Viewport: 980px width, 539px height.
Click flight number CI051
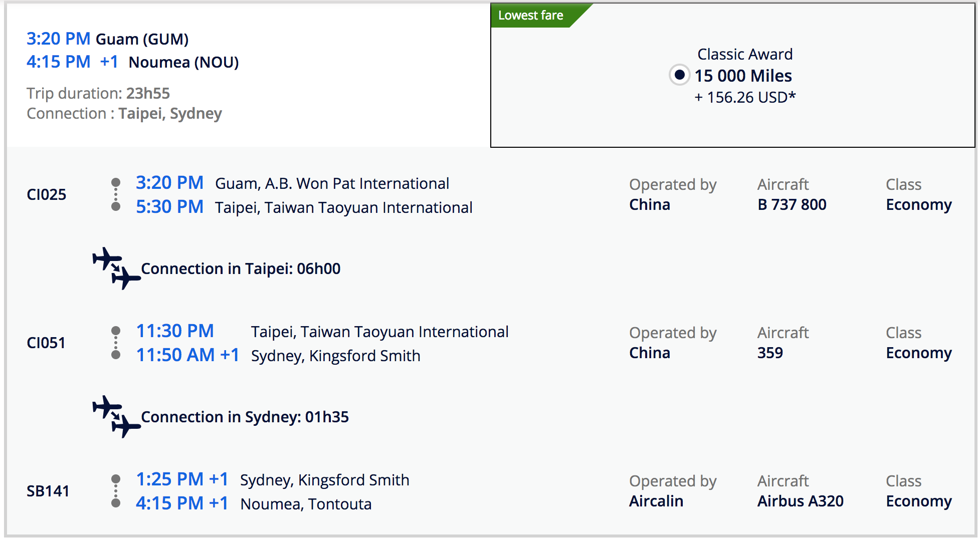(x=46, y=343)
